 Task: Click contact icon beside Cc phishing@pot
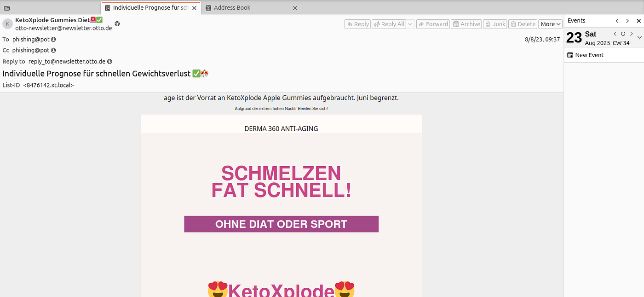point(53,50)
